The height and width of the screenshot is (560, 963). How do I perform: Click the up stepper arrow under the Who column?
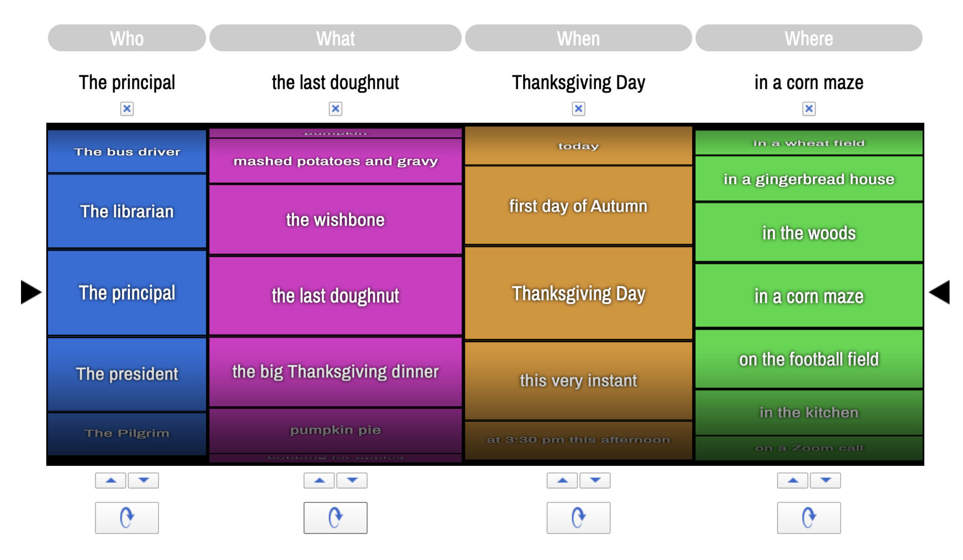[x=111, y=480]
